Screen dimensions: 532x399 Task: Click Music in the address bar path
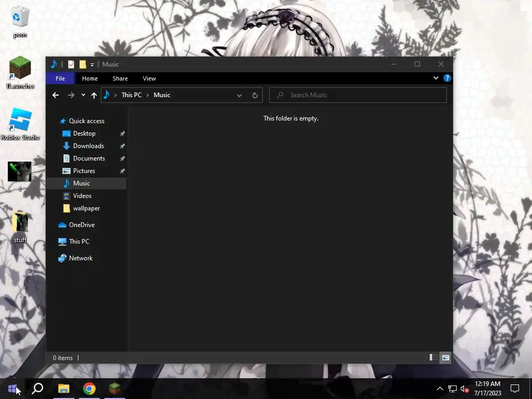[x=162, y=95]
